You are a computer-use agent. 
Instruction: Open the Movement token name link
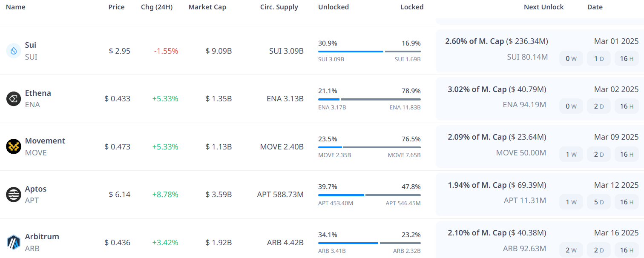coord(45,141)
